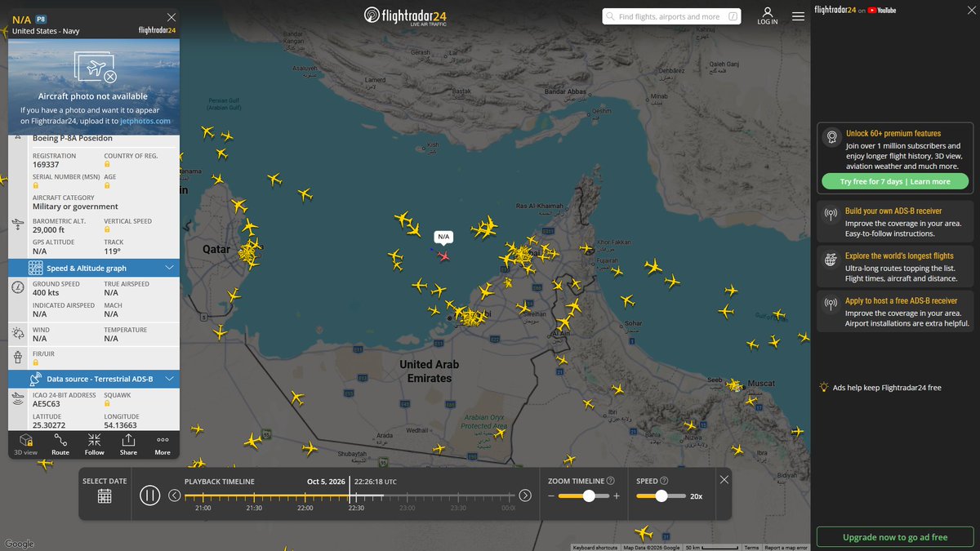The width and height of the screenshot is (980, 551).
Task: Show the aircraft Route
Action: tap(60, 444)
